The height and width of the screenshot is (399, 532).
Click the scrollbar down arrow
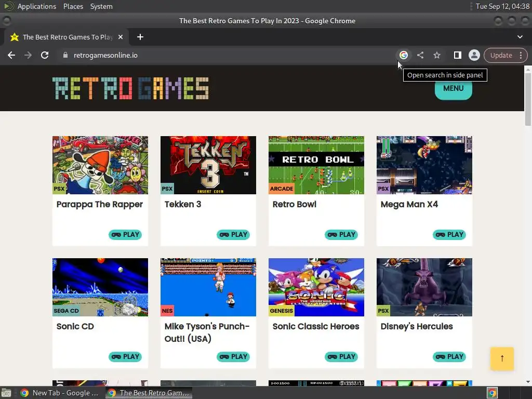coord(528,382)
